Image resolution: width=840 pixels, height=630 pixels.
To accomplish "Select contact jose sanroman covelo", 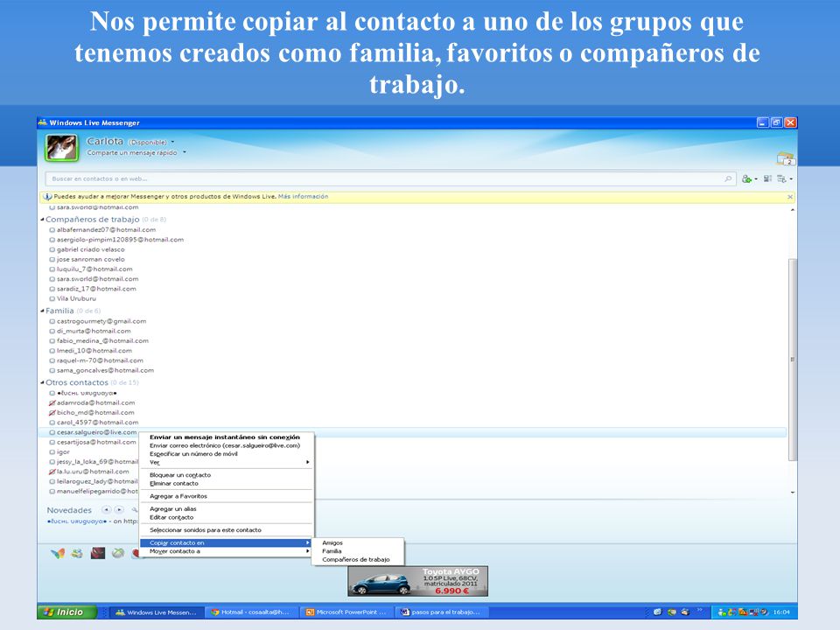I will coord(90,259).
